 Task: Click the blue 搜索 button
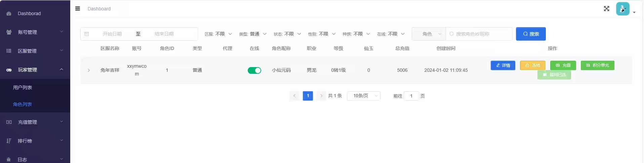(x=531, y=34)
